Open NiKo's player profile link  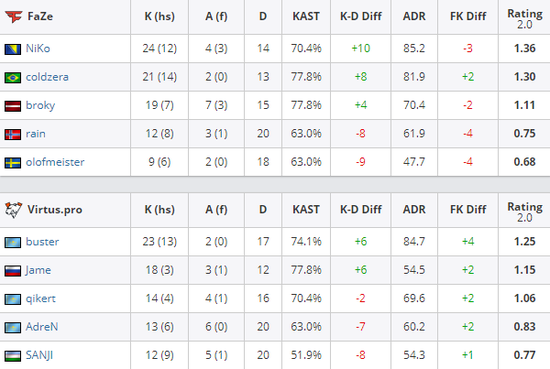click(38, 48)
